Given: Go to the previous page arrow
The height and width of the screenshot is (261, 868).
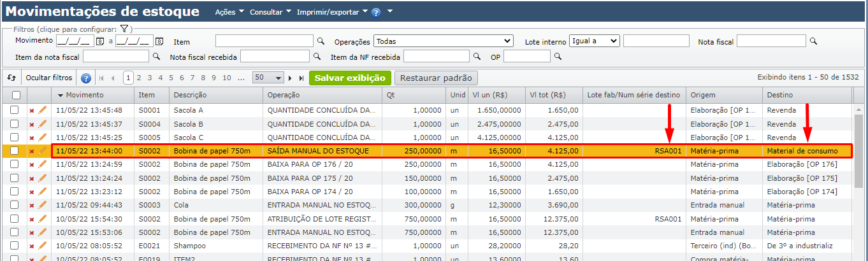Looking at the screenshot, I should 113,78.
